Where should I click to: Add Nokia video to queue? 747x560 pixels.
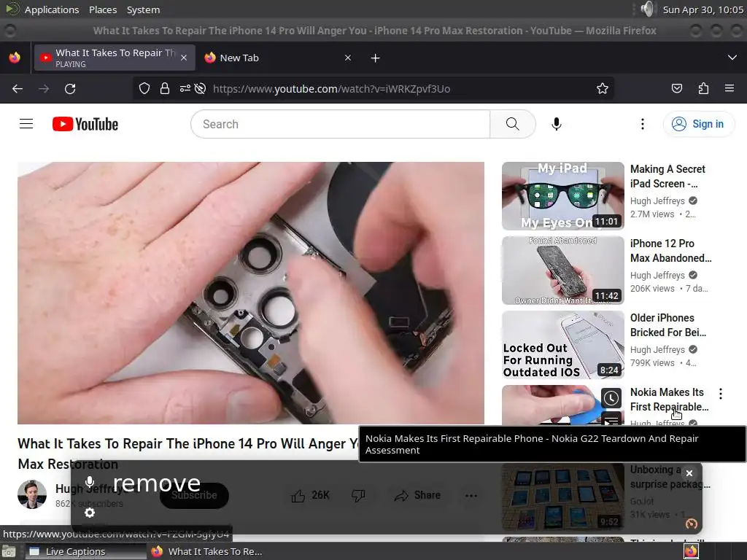[x=611, y=419]
